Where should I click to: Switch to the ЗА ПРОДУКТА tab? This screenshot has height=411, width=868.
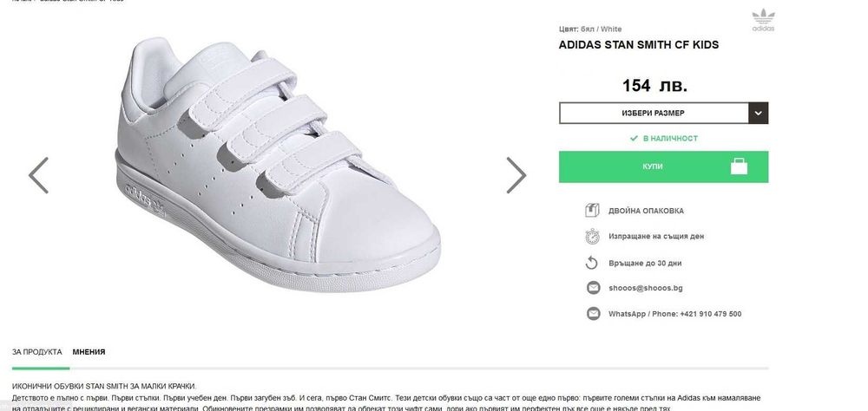pos(37,352)
